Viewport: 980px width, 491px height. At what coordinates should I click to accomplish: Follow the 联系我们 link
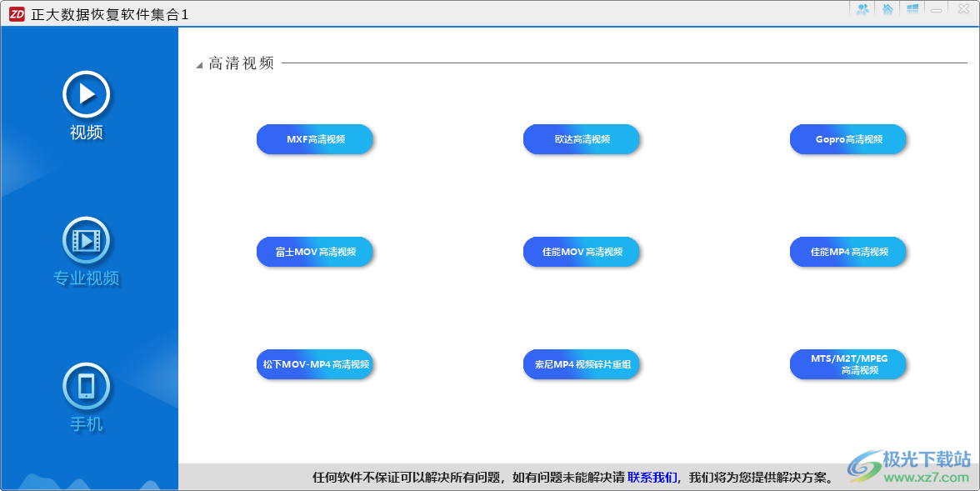coord(652,478)
